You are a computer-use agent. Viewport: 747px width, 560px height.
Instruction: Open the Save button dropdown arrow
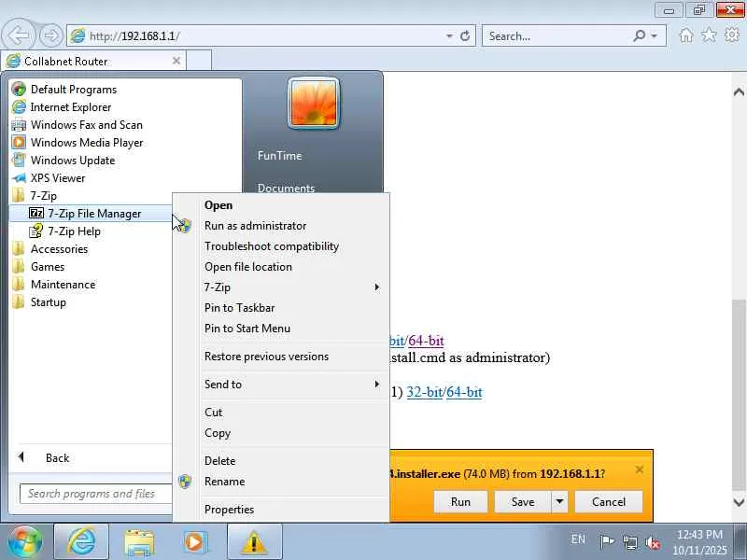pos(559,501)
